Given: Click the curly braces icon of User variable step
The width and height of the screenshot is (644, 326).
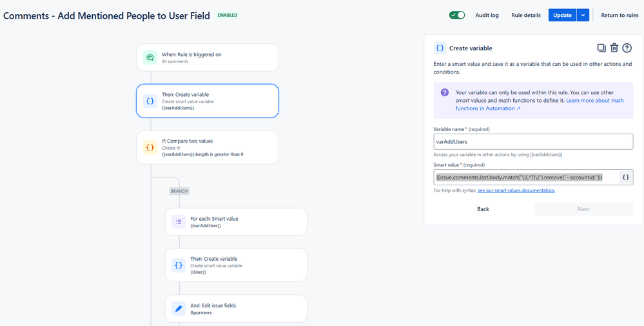Looking at the screenshot, I should tap(179, 265).
